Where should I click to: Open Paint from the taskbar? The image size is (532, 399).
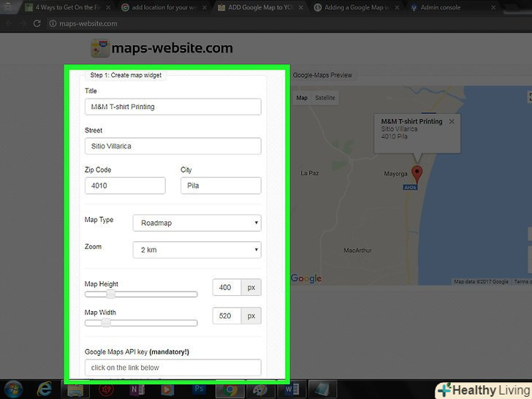(x=260, y=389)
